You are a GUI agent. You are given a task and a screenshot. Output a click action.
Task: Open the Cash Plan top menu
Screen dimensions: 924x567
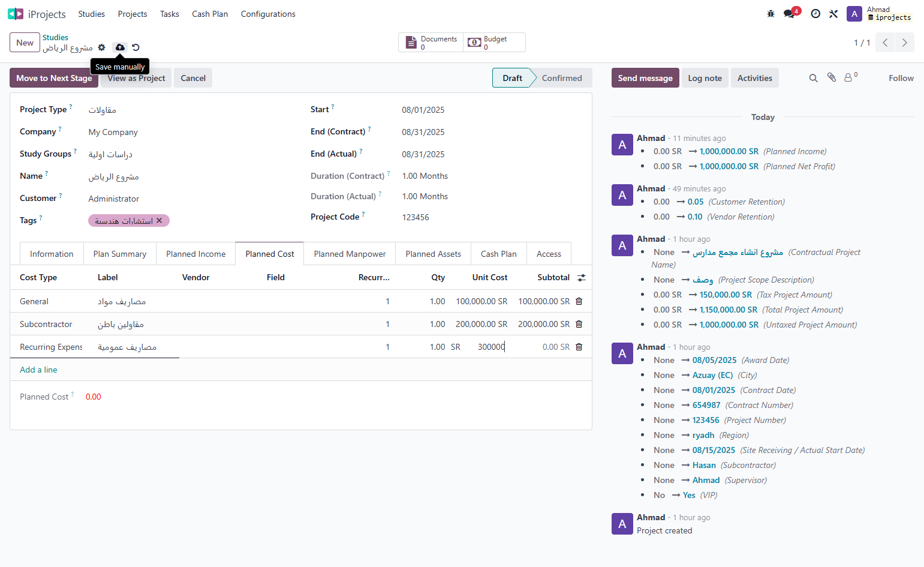(210, 14)
